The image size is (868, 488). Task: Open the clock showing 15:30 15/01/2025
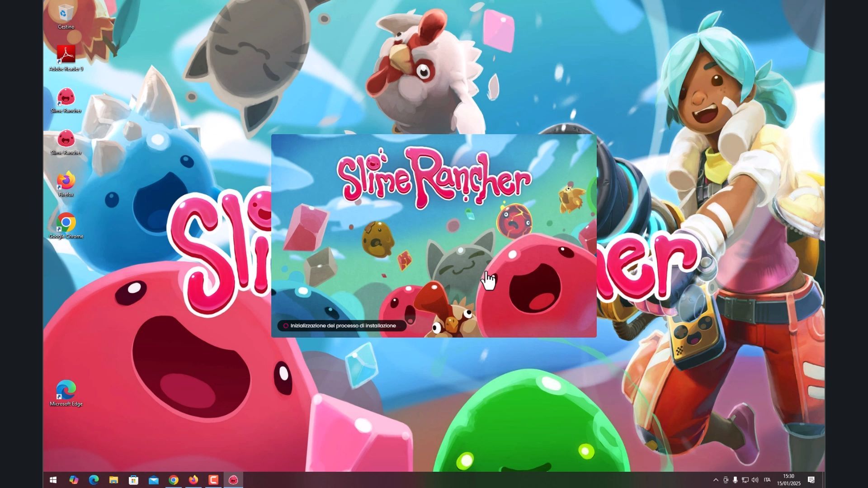[789, 480]
